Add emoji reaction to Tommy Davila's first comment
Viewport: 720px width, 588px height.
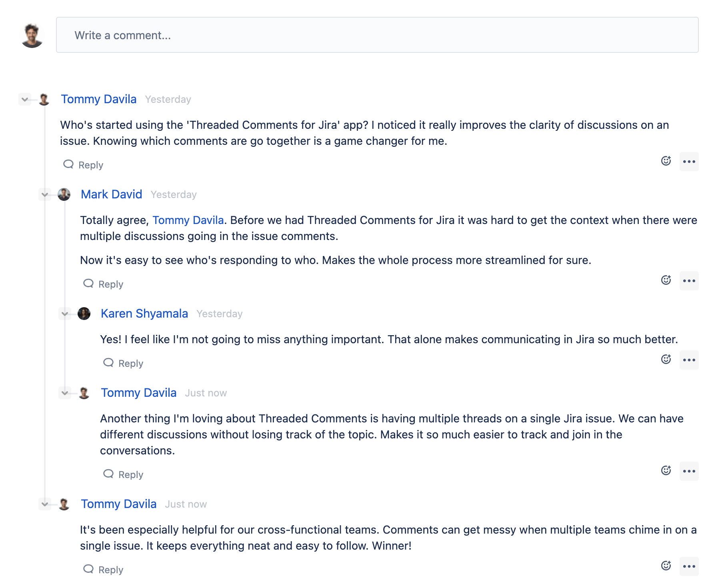[x=666, y=161]
